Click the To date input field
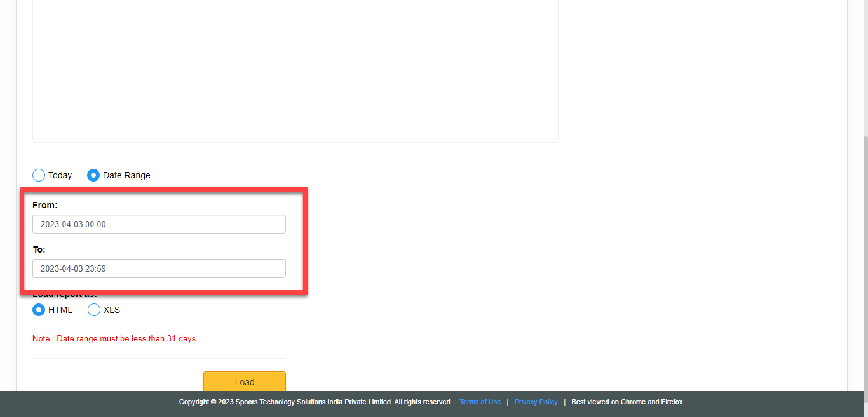This screenshot has height=417, width=868. [159, 268]
